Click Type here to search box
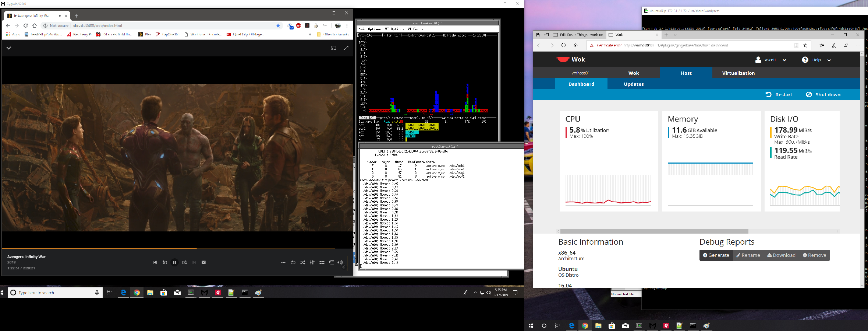This screenshot has height=332, width=868. (55, 293)
